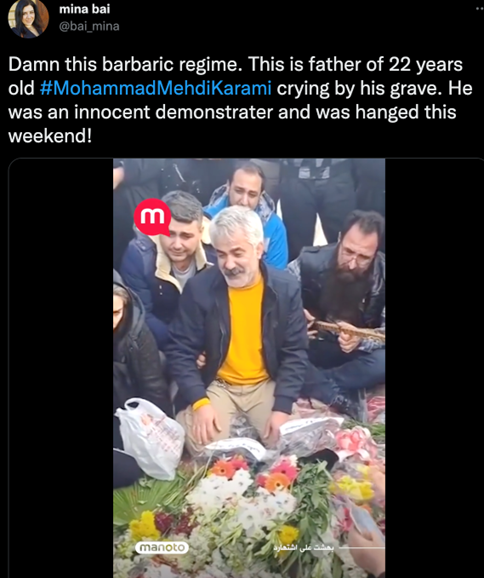Click the red Manoto speech-bubble logo

153,217
